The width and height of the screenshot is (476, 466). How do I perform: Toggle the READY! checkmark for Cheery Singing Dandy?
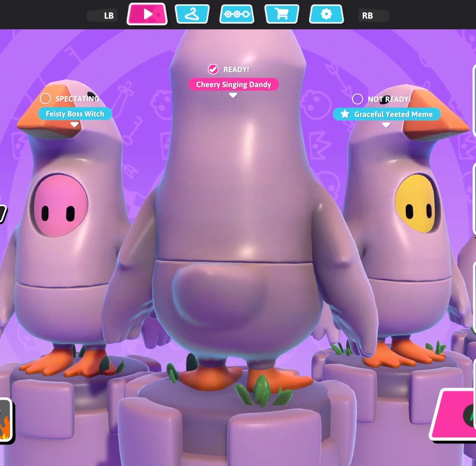point(213,69)
